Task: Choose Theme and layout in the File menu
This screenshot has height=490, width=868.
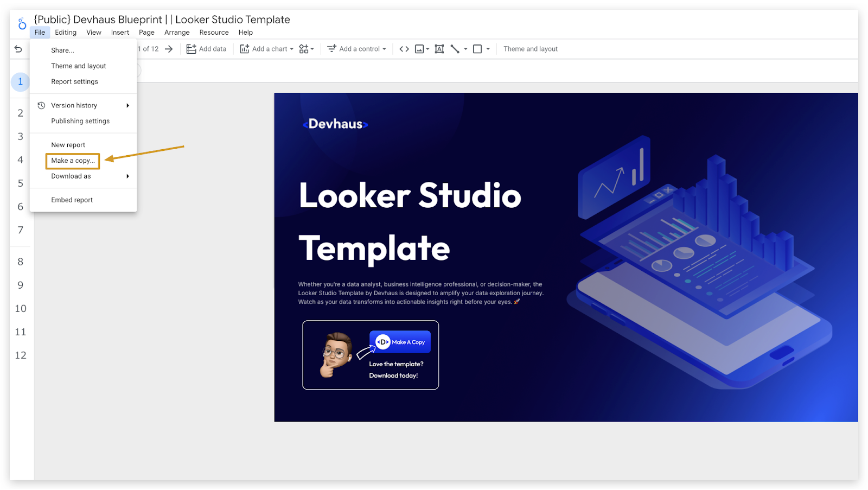Action: (83, 66)
